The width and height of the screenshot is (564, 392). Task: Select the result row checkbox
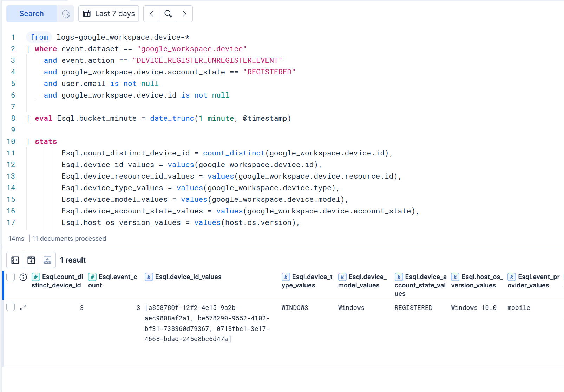click(11, 307)
